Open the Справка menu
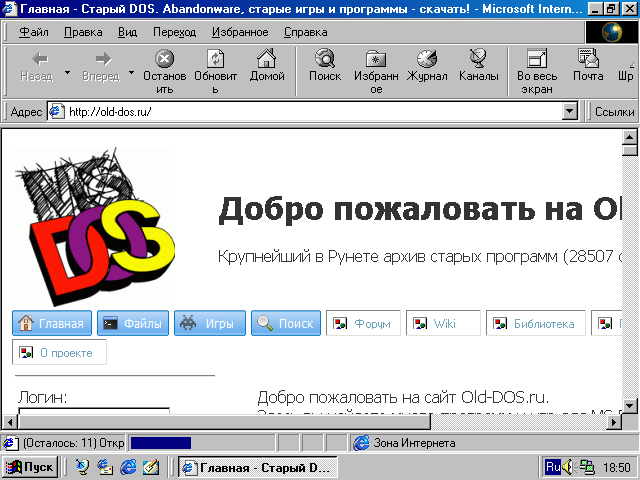 (x=306, y=32)
